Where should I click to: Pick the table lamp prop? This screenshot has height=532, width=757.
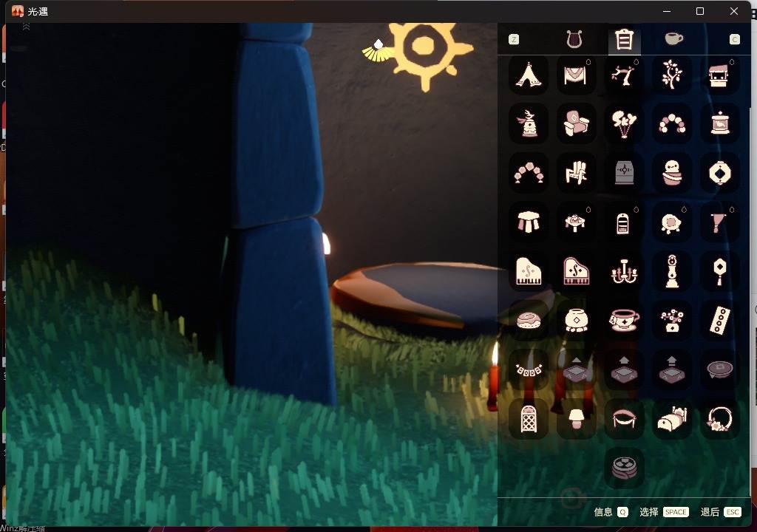point(575,418)
